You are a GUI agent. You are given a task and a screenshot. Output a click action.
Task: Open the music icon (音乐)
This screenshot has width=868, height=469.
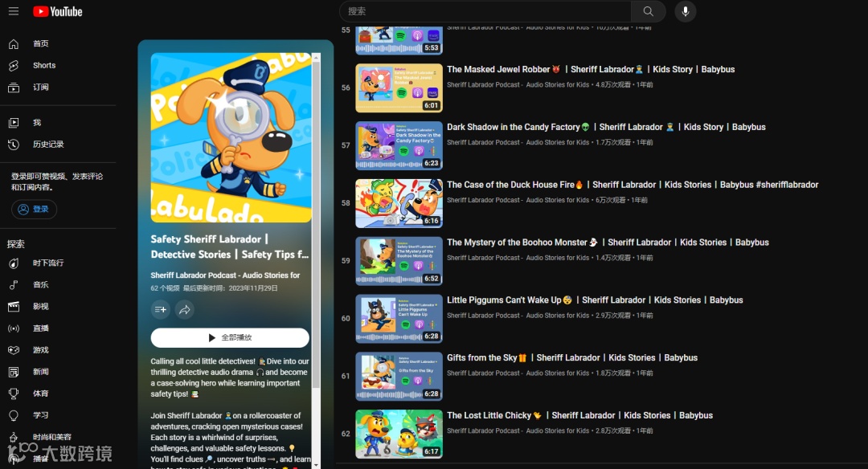coord(14,285)
